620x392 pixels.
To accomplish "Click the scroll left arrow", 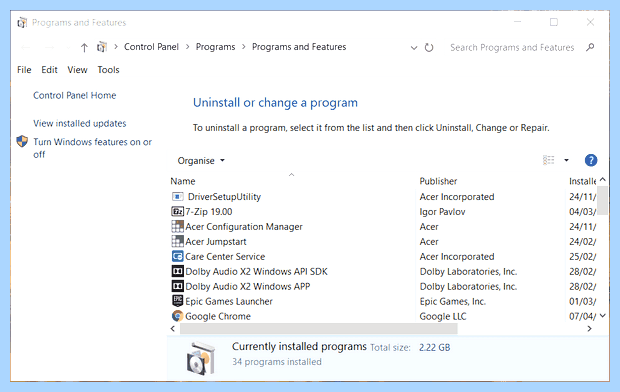I will click(173, 328).
